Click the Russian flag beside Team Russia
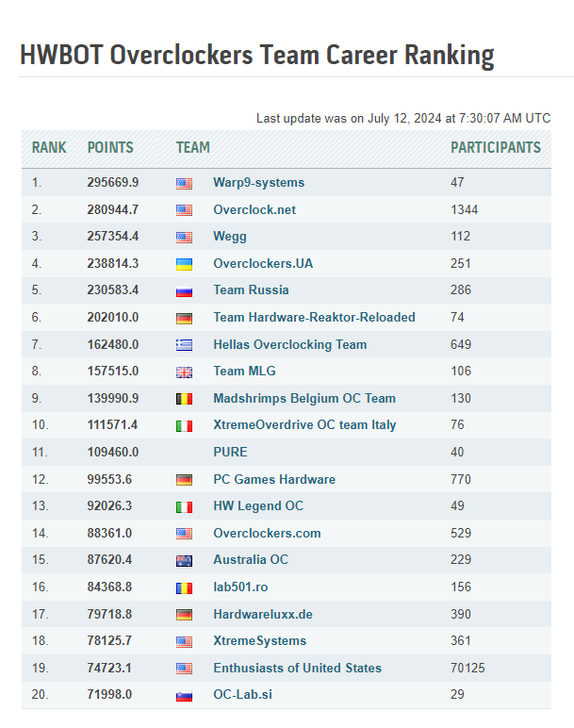This screenshot has height=728, width=574. point(184,291)
